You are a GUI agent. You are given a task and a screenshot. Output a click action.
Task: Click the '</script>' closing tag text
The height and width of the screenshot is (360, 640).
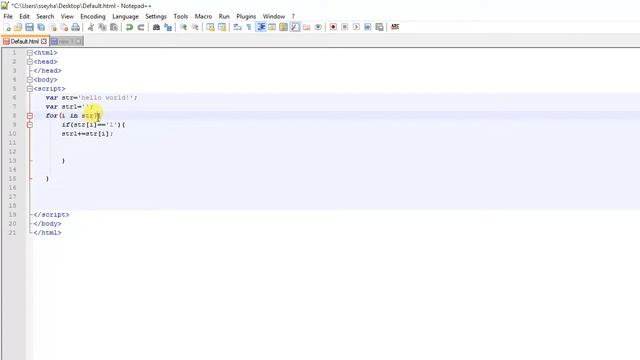51,214
